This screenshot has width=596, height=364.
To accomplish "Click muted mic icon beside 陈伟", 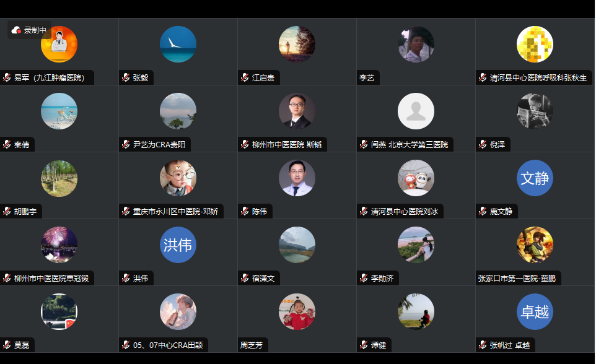I will point(245,212).
